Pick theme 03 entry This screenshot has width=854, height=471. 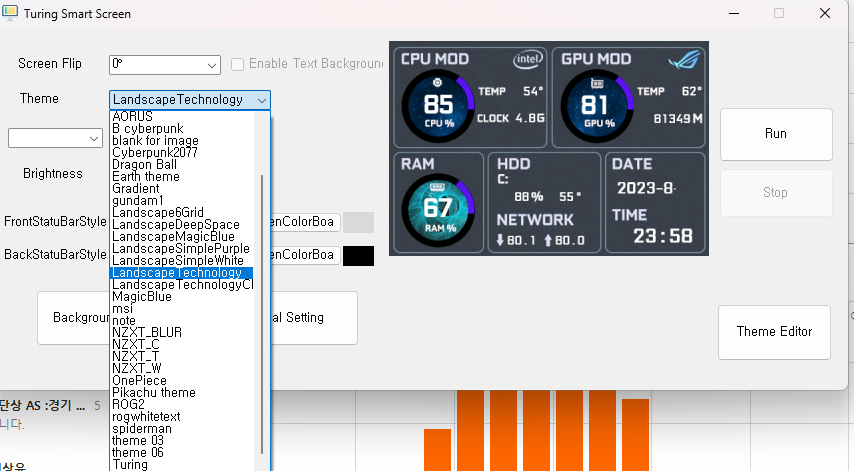pos(182,440)
